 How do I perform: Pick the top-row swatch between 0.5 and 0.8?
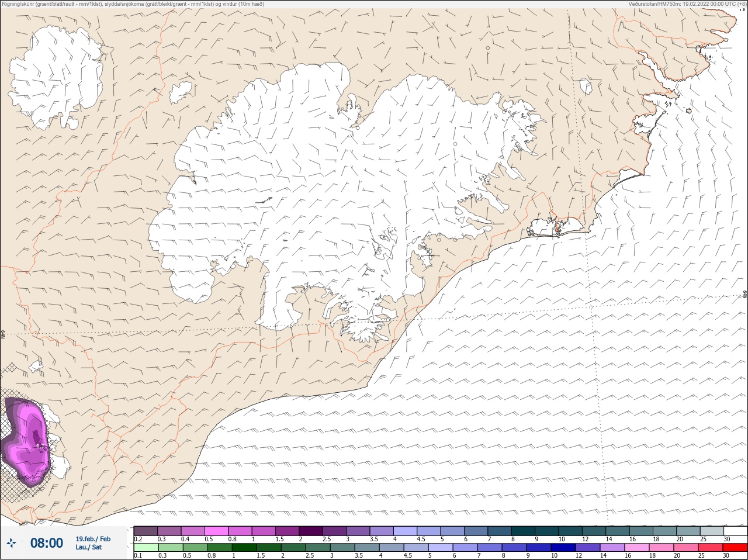tap(216, 531)
